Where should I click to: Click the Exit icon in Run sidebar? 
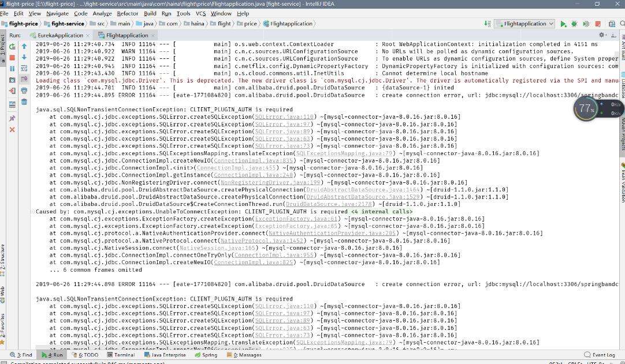pos(12,91)
